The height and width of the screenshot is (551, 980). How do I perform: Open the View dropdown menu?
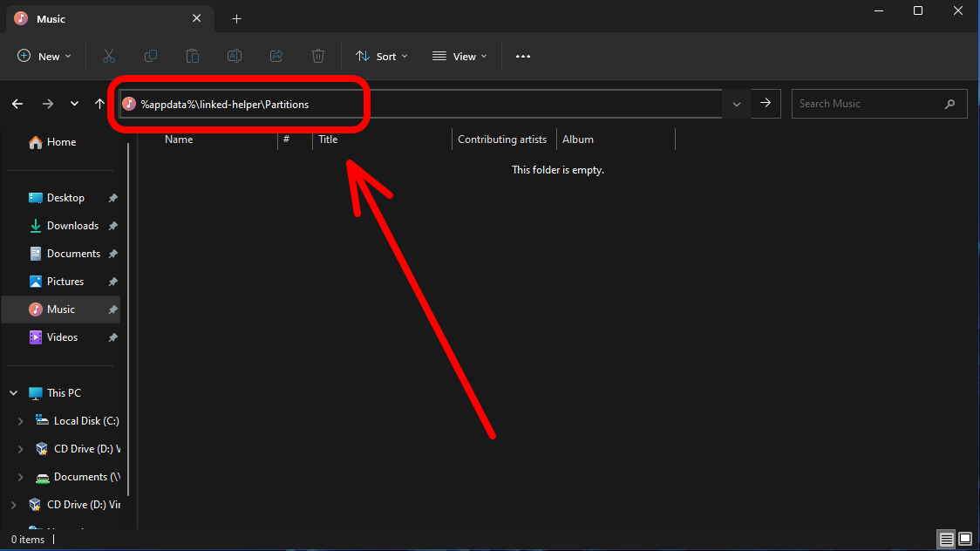pos(459,56)
